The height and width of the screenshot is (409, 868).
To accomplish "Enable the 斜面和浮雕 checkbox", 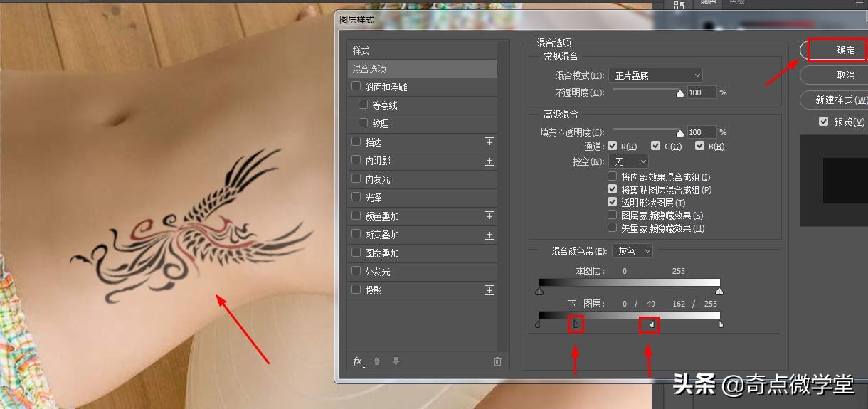I will 356,86.
